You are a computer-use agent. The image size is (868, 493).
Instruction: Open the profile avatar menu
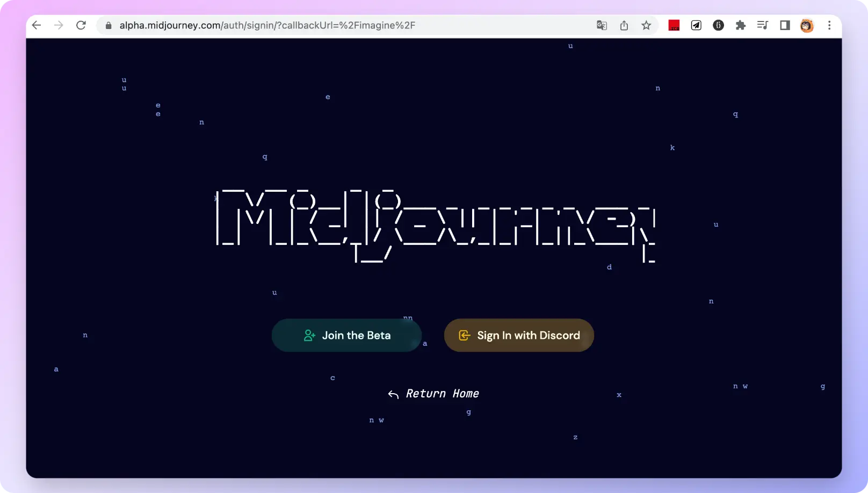tap(807, 25)
